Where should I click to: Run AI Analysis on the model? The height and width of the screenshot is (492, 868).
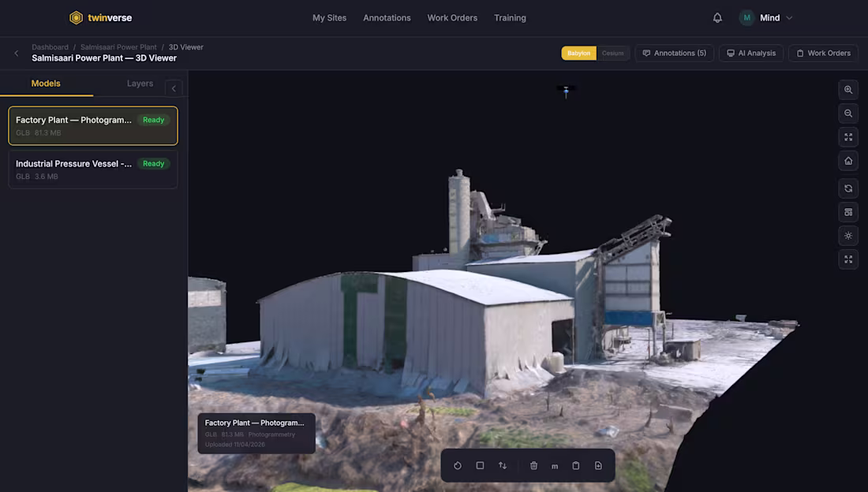750,53
